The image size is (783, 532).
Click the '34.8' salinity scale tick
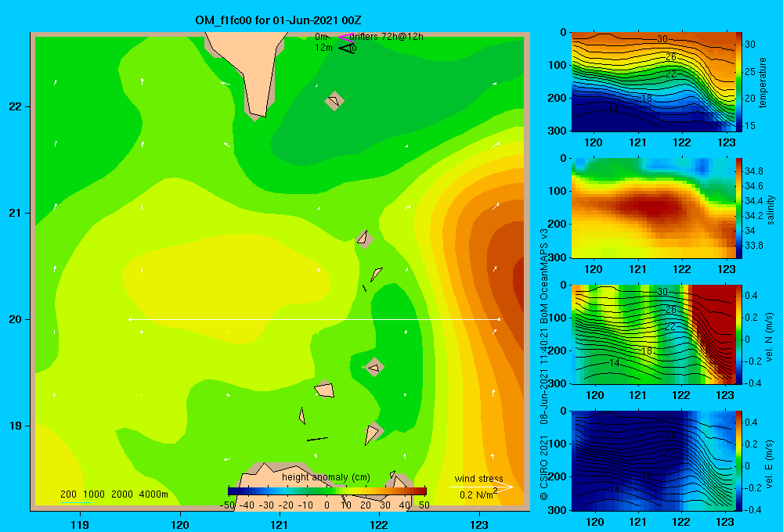[x=753, y=171]
